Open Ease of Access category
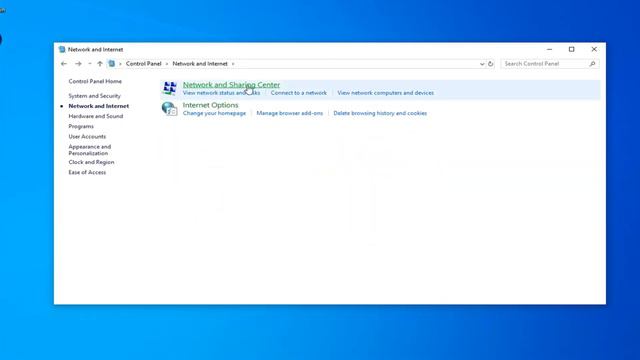 point(87,172)
